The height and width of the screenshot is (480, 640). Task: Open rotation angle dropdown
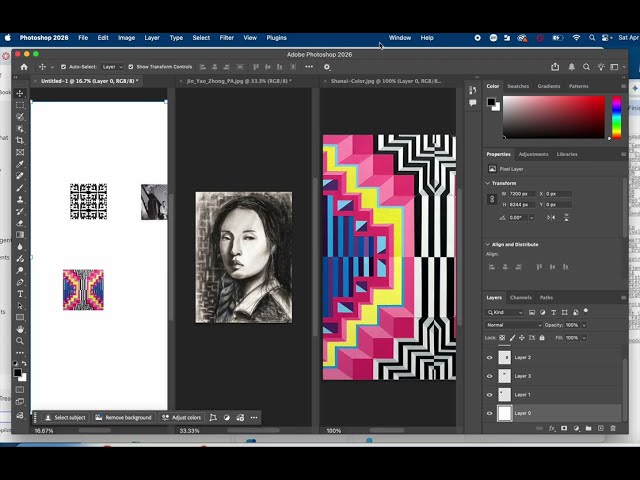531,218
